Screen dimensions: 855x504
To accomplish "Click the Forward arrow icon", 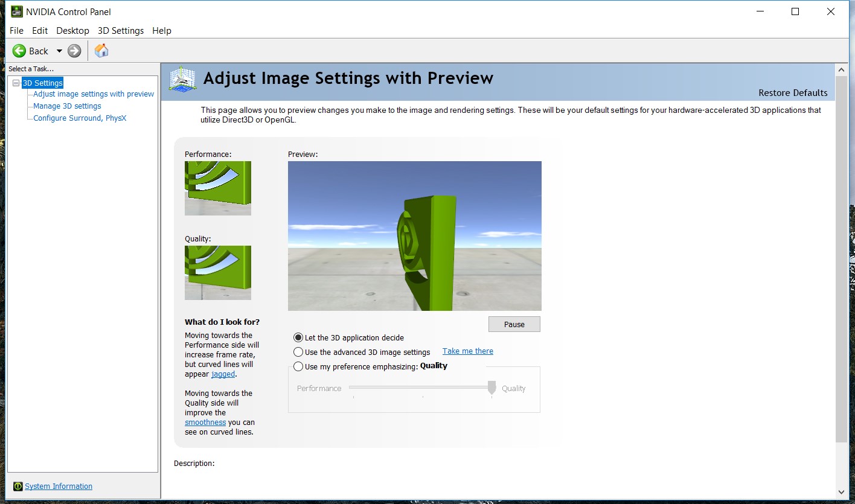I will click(74, 51).
